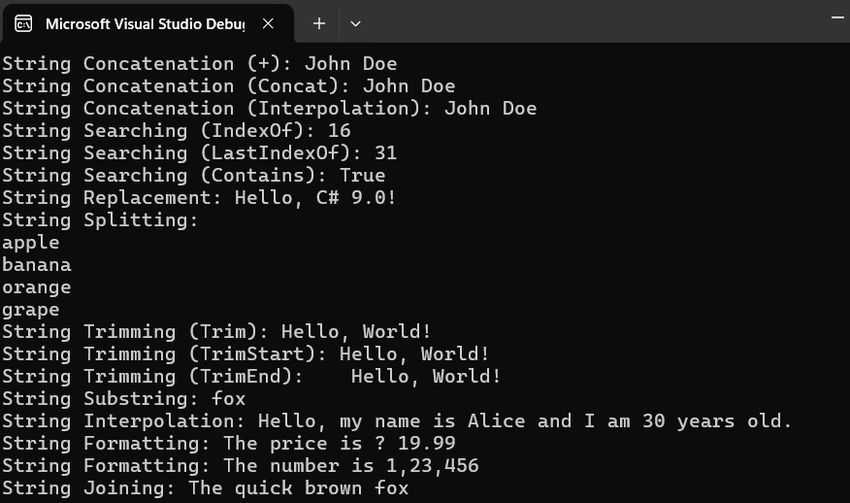Expand the new tab dropdown chevron
The width and height of the screenshot is (850, 503).
[x=355, y=23]
